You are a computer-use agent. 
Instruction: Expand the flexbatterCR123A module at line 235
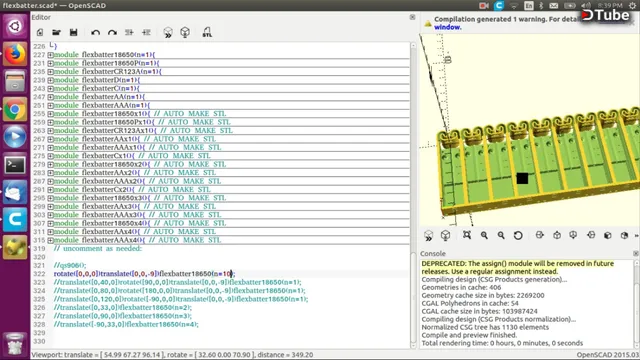[x=50, y=71]
